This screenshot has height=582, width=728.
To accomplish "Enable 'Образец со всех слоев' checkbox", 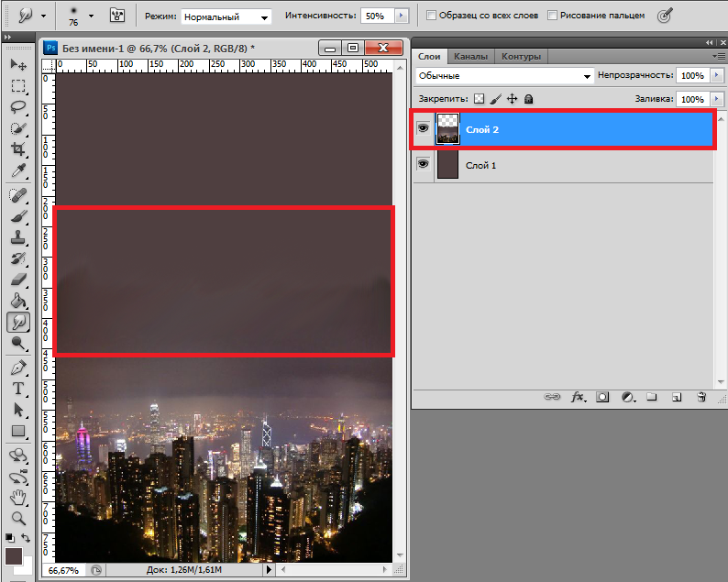I will 433,16.
